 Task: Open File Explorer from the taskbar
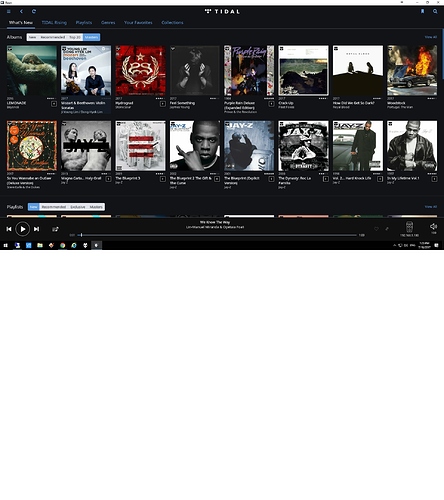pyautogui.click(x=40, y=245)
